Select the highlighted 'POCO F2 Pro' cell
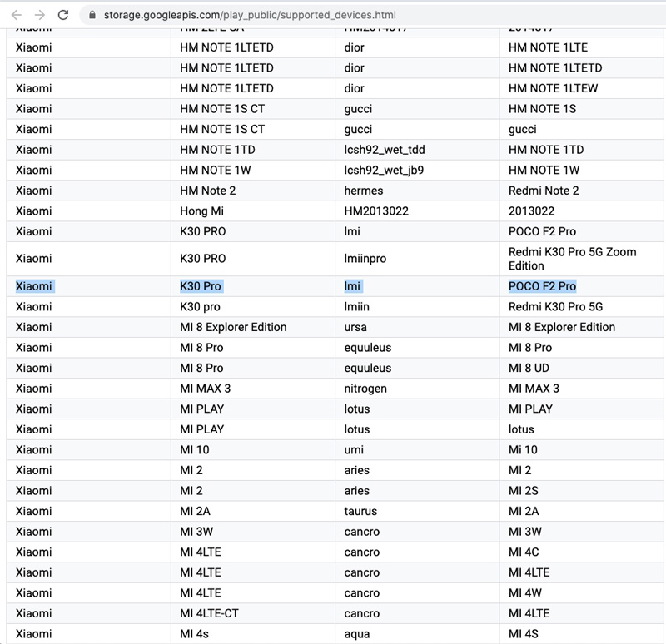666x644 pixels. coord(542,286)
